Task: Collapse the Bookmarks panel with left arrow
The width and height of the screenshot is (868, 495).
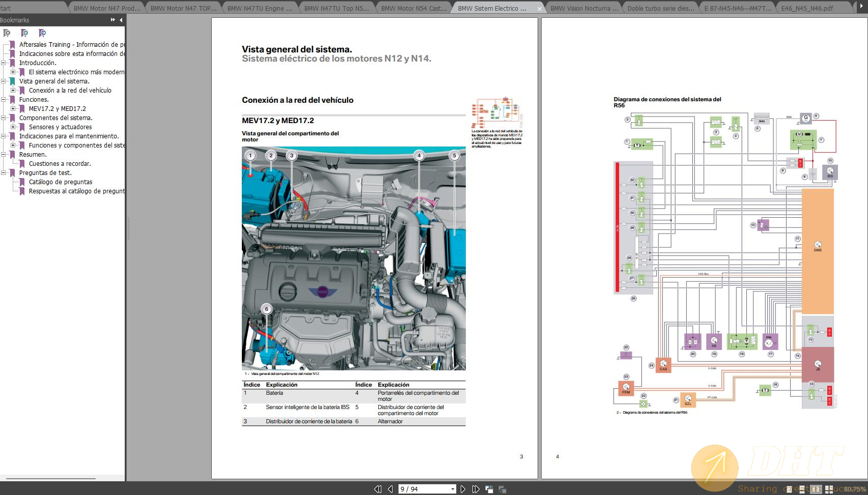Action: (x=121, y=20)
